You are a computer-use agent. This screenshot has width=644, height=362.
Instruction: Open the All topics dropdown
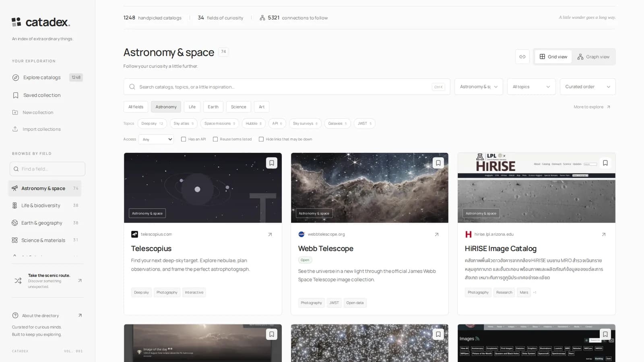531,87
